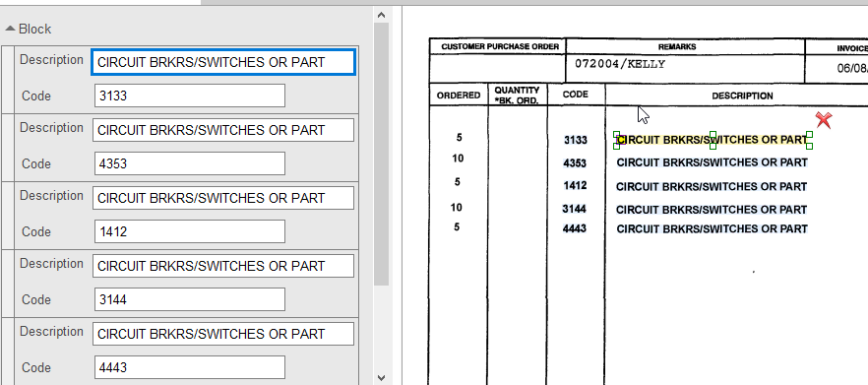Screen dimensions: 868x385
Task: Click the QUANTITY BK. ORD. column header
Action: 517,95
